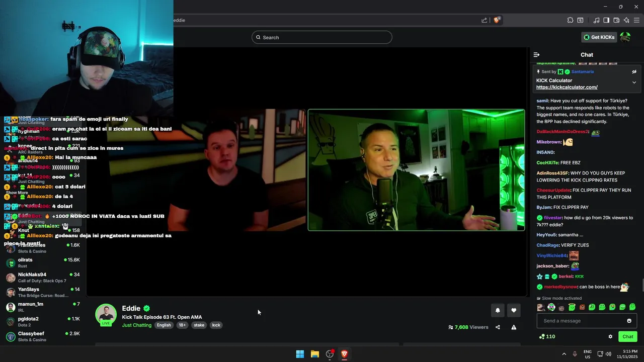
Task: Click the Get KICKs button
Action: (x=599, y=37)
